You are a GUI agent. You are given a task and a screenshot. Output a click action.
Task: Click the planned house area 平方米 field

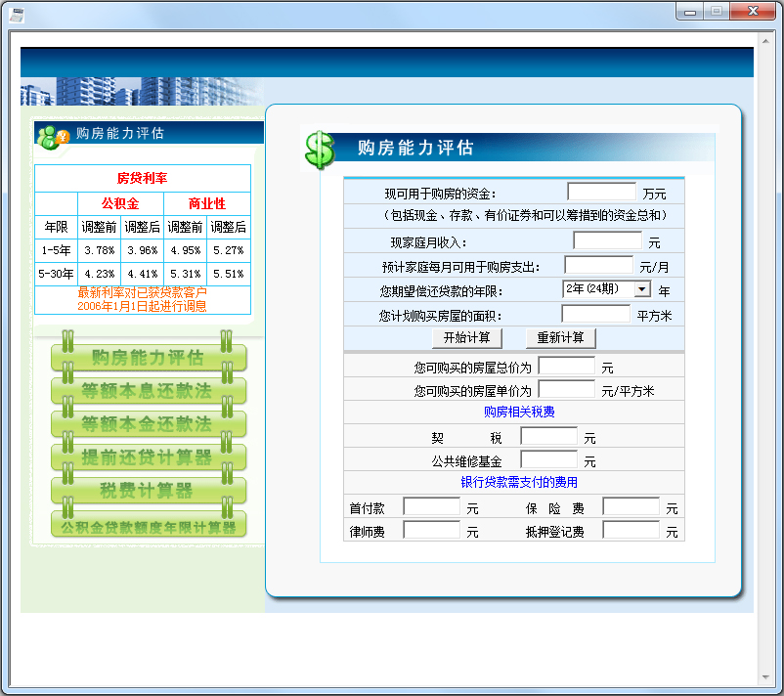pos(596,314)
